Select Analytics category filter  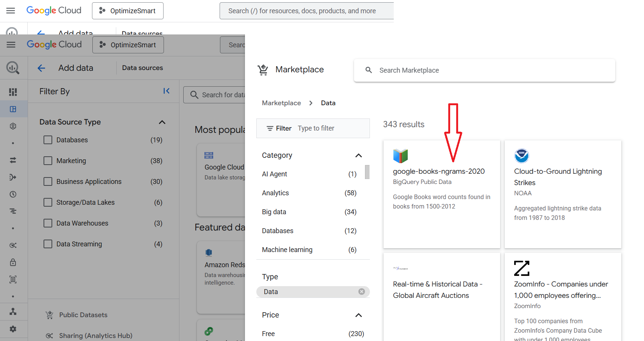(275, 193)
